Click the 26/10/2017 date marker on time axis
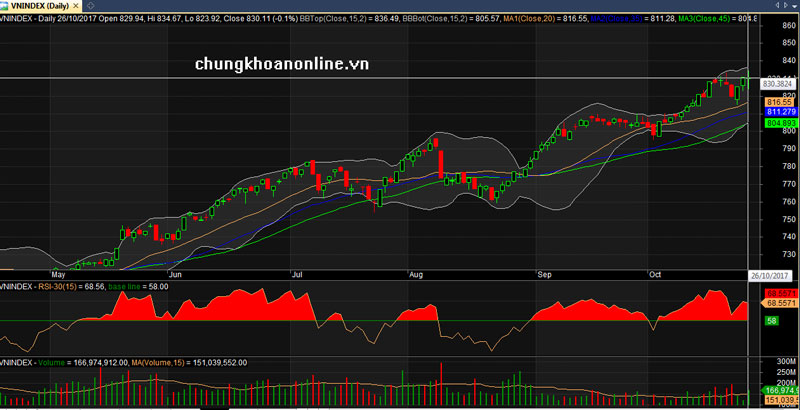This screenshot has height=410, width=800. pyautogui.click(x=770, y=274)
